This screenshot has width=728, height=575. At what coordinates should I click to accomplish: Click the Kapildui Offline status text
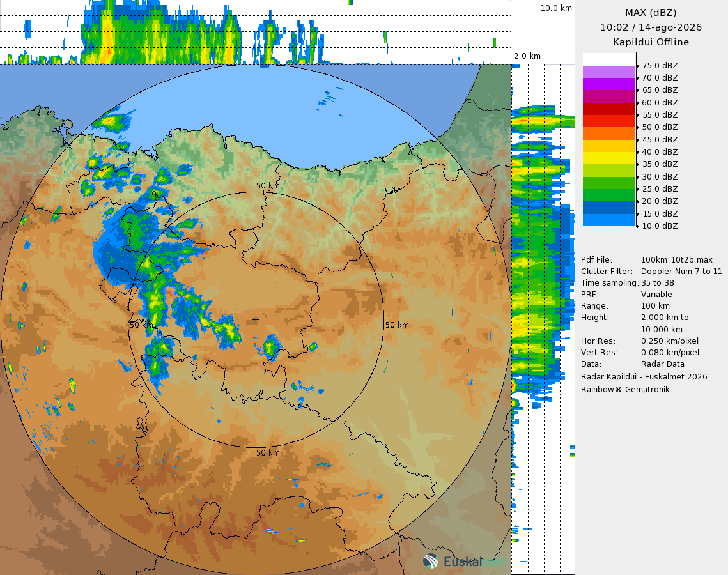(x=651, y=42)
